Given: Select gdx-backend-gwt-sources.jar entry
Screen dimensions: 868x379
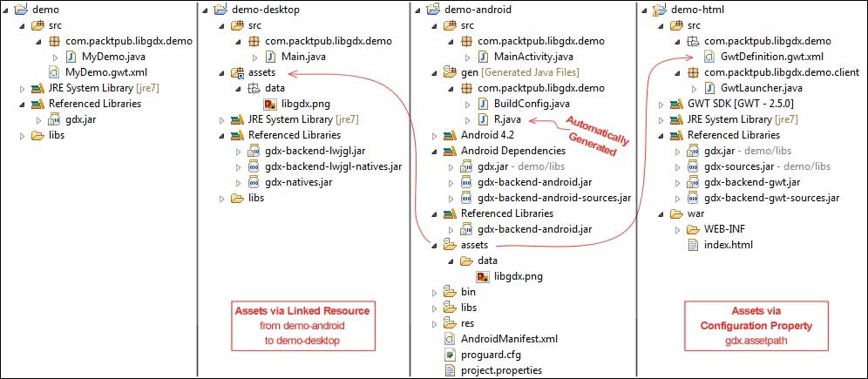Looking at the screenshot, I should click(x=771, y=198).
